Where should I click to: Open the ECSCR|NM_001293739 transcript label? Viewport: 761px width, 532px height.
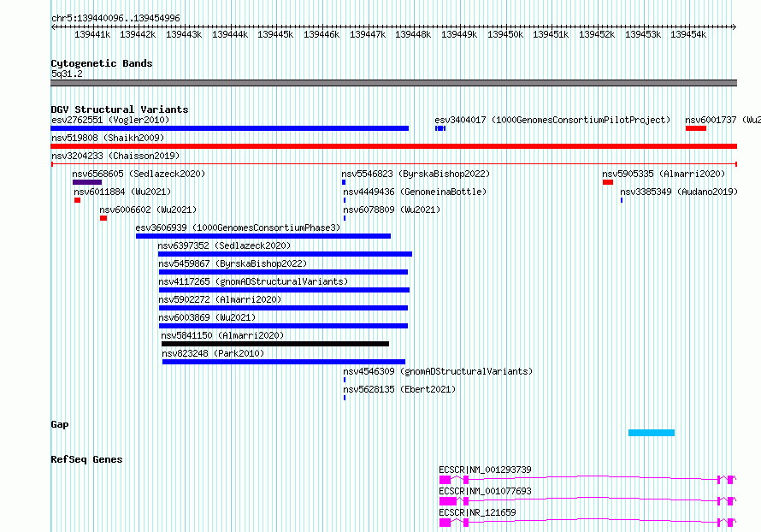click(485, 470)
